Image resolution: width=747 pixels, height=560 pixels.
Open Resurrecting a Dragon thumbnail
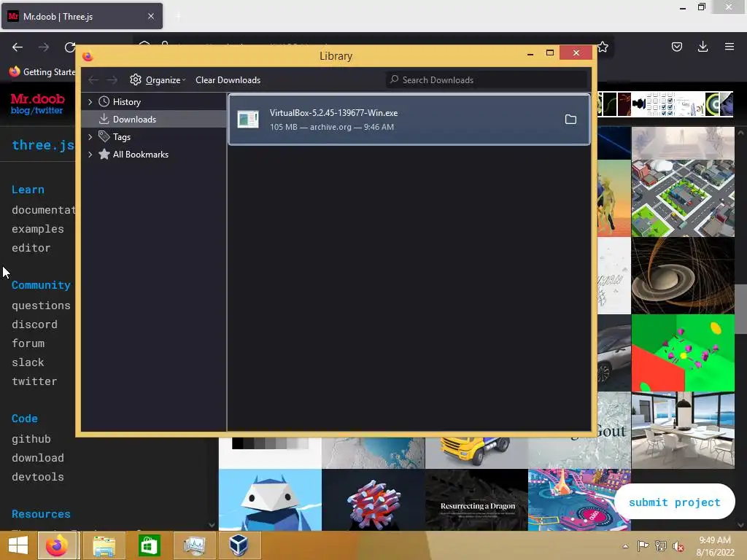click(476, 499)
